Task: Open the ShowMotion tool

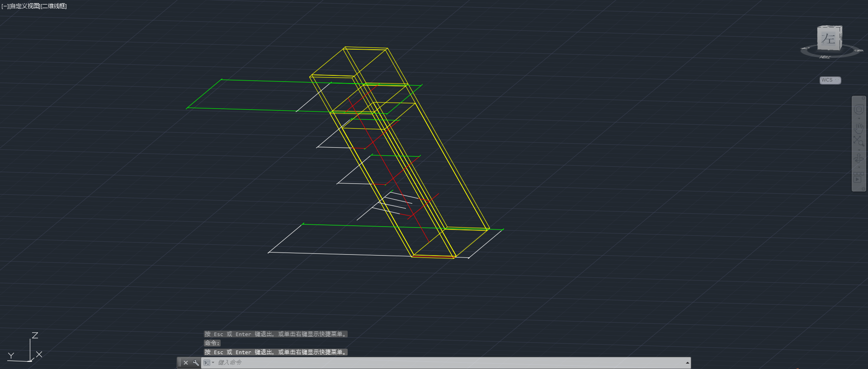Action: [x=859, y=177]
